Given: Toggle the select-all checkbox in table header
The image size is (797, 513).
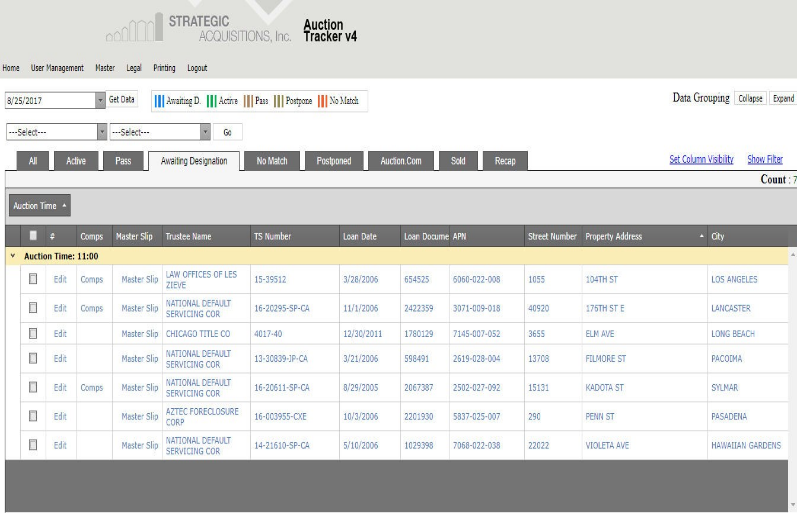Looking at the screenshot, I should (33, 237).
